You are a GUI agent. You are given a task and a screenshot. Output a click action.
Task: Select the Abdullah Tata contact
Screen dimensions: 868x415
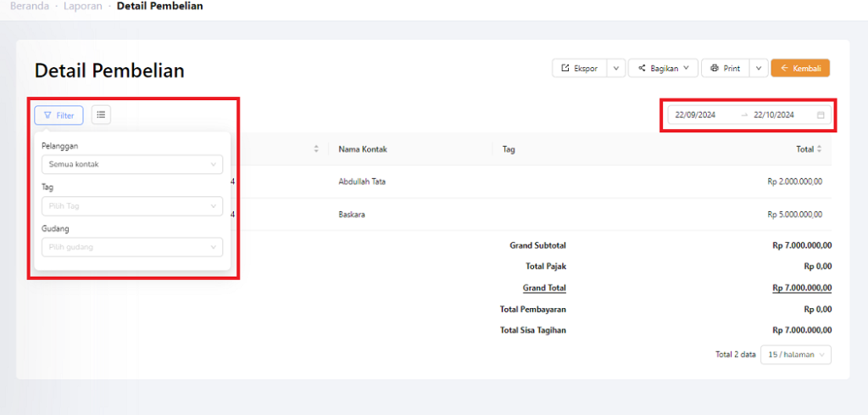(x=362, y=182)
